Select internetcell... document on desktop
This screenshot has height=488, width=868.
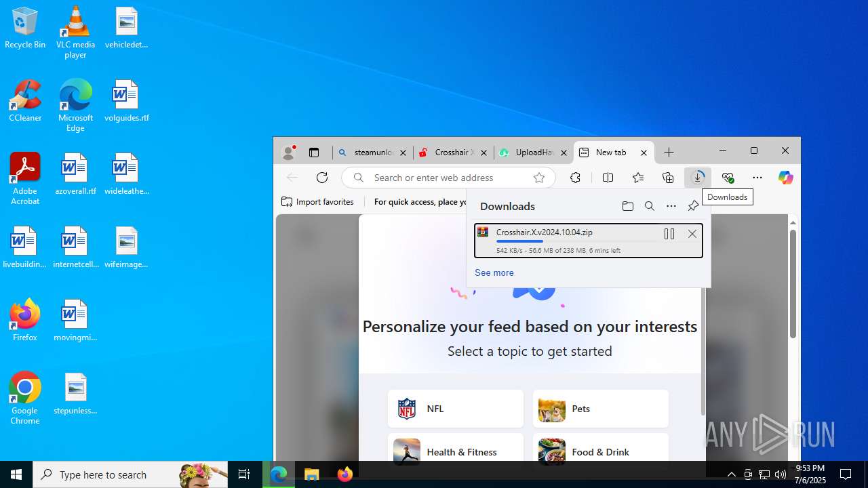pyautogui.click(x=75, y=248)
